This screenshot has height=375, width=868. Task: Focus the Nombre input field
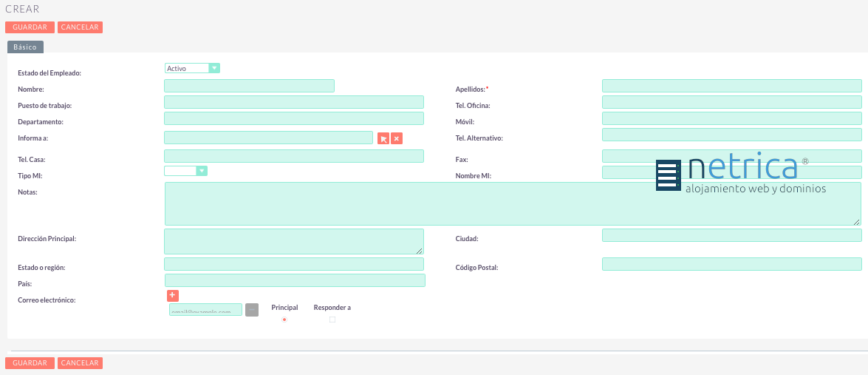[x=249, y=86]
